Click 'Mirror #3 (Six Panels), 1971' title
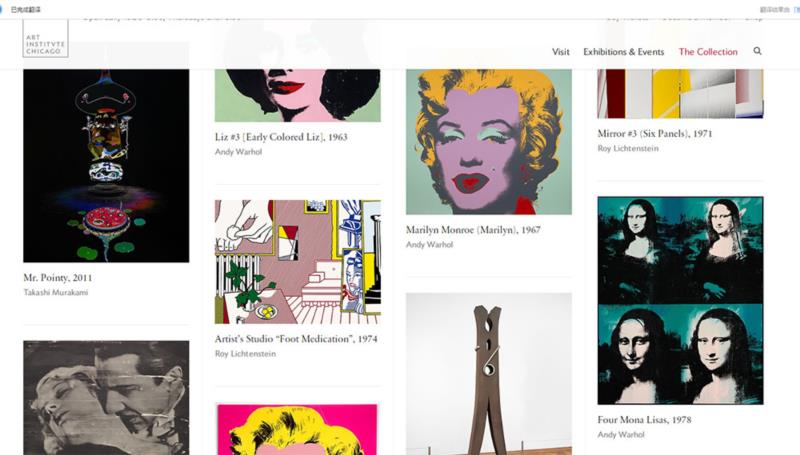 tap(655, 134)
